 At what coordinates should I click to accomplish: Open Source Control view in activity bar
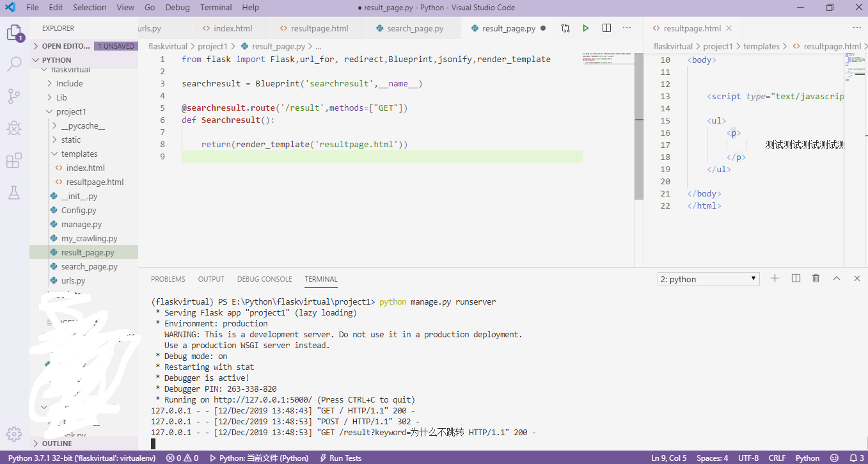[x=14, y=96]
